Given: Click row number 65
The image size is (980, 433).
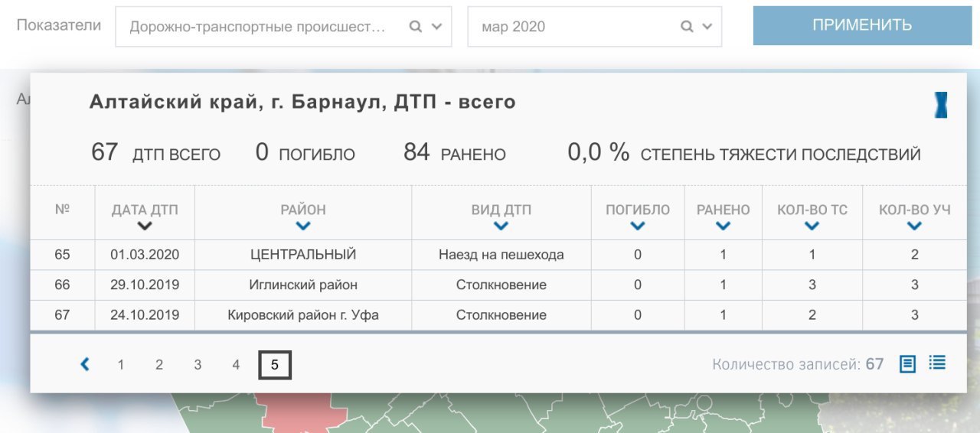Looking at the screenshot, I should pyautogui.click(x=62, y=255).
